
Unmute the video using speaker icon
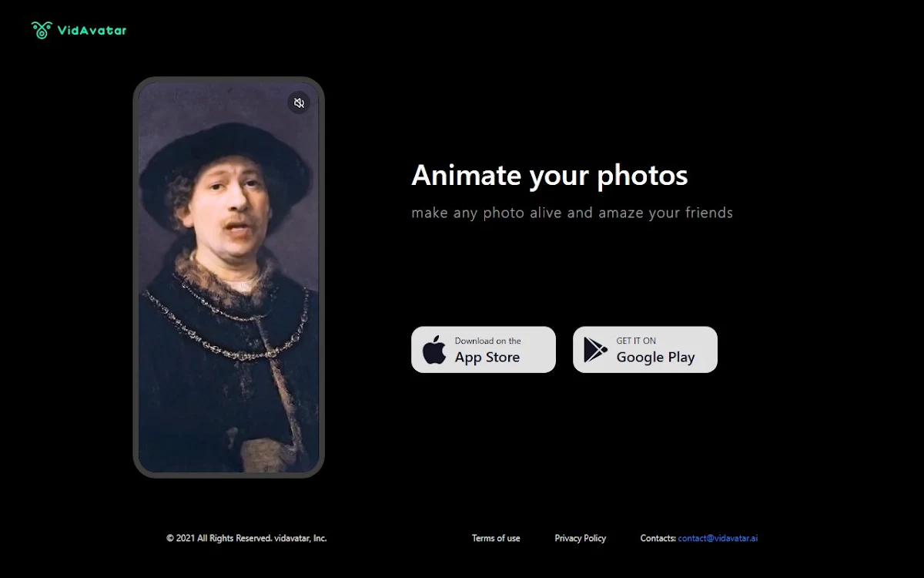point(299,102)
